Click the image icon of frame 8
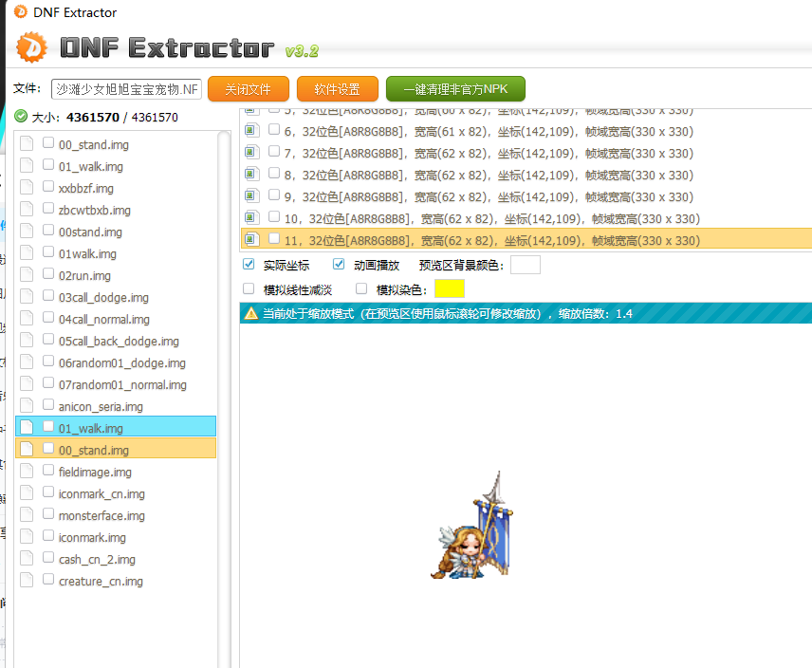812x668 pixels. tap(251, 174)
